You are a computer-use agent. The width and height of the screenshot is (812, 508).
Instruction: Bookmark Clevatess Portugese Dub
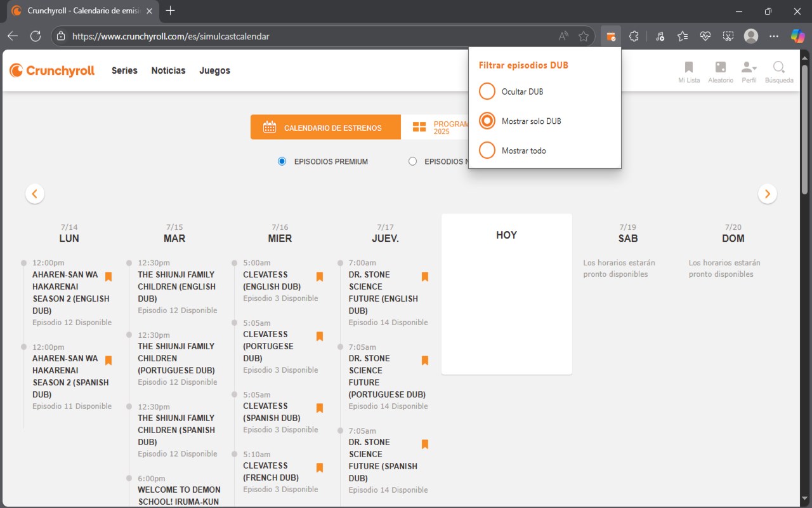320,337
